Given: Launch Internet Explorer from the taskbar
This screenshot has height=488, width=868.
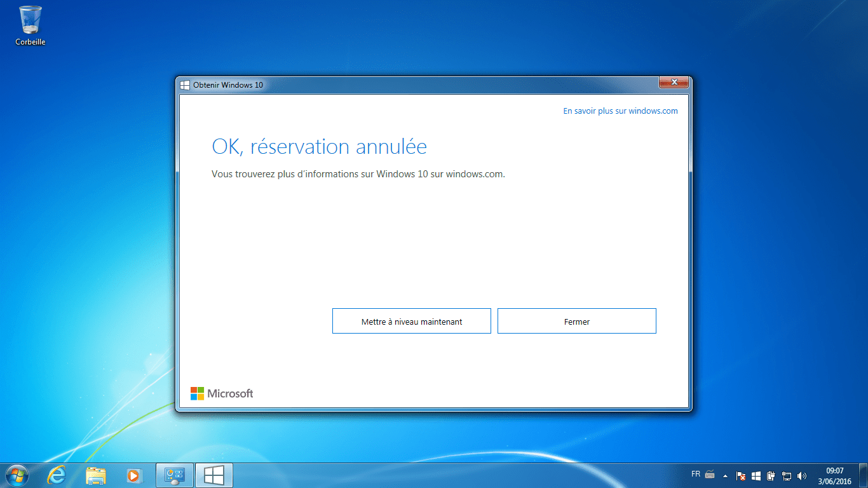Looking at the screenshot, I should click(x=58, y=475).
